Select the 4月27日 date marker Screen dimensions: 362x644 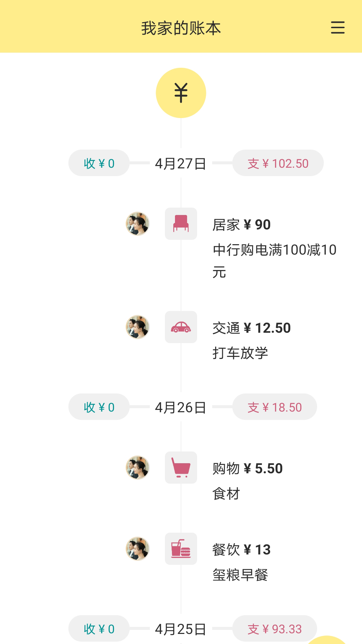(181, 164)
